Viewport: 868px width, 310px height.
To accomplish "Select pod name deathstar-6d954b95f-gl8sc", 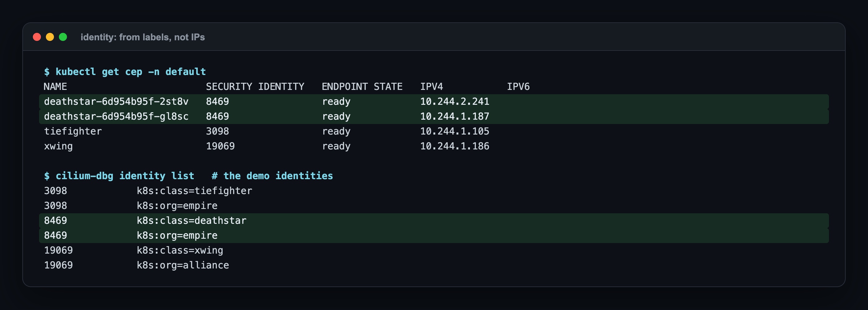I will [x=116, y=116].
